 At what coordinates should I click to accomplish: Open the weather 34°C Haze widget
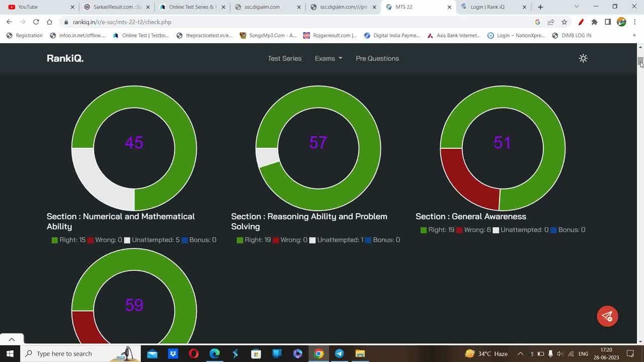(x=486, y=354)
